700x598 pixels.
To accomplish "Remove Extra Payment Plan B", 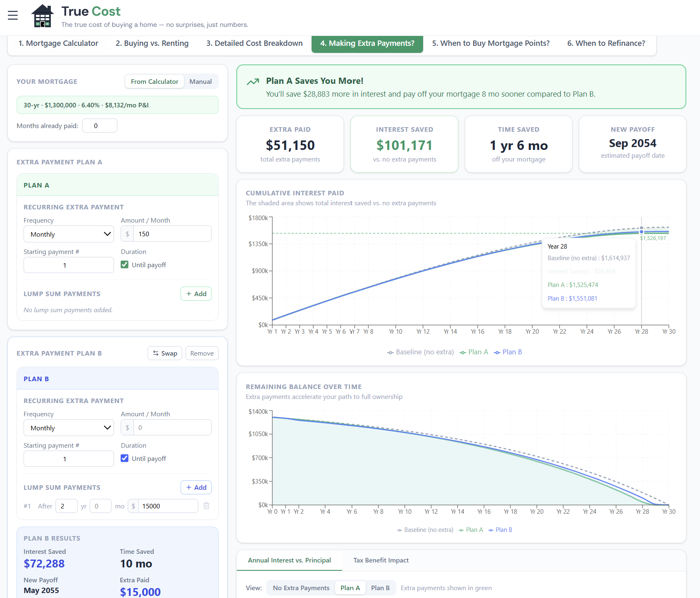I will (202, 354).
